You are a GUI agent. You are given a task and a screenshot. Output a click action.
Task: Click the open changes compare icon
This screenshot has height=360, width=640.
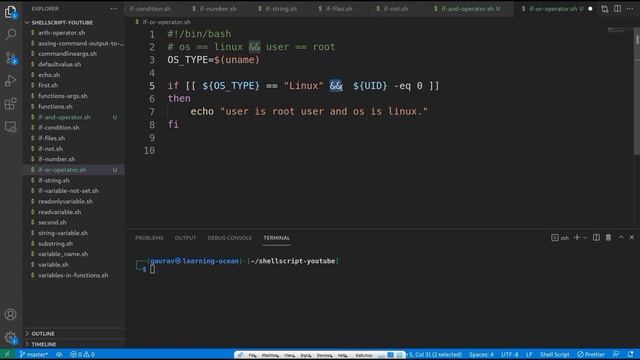(x=604, y=9)
